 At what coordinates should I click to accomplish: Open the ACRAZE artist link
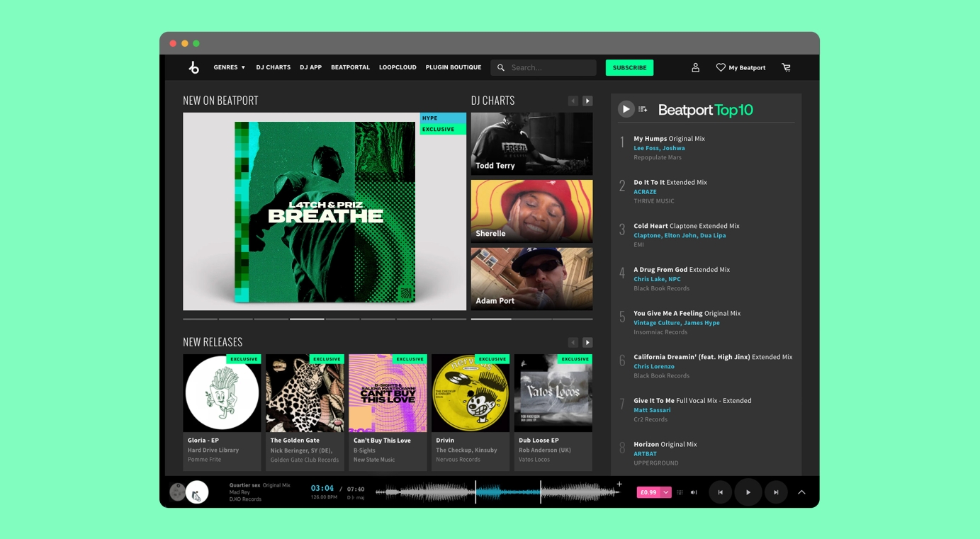645,192
